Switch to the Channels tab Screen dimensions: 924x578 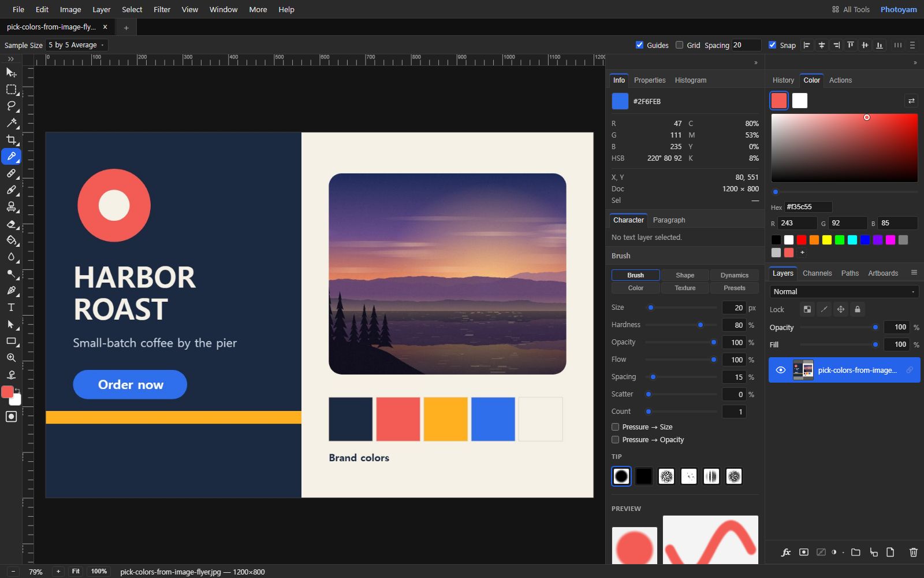(x=817, y=273)
